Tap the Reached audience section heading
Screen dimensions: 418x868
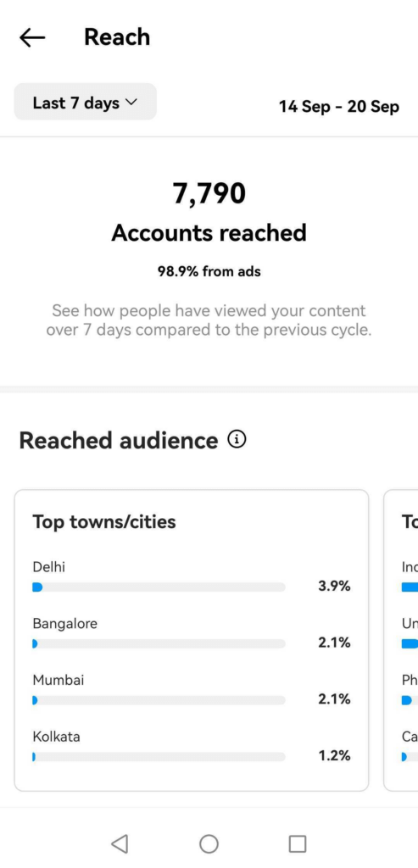119,440
